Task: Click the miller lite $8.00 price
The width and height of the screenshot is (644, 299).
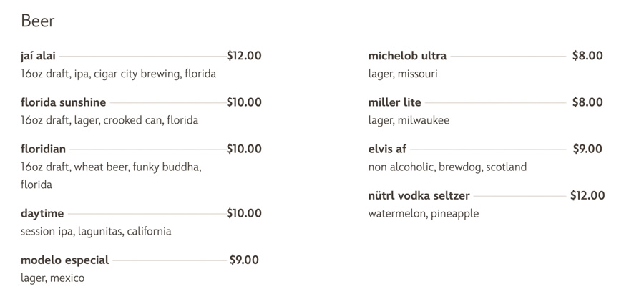Action: [x=587, y=102]
